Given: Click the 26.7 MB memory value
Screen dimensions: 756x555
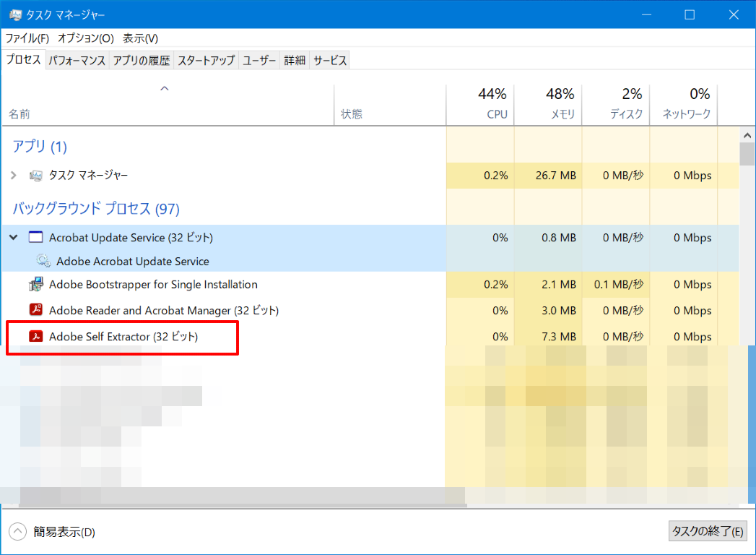Looking at the screenshot, I should 555,175.
